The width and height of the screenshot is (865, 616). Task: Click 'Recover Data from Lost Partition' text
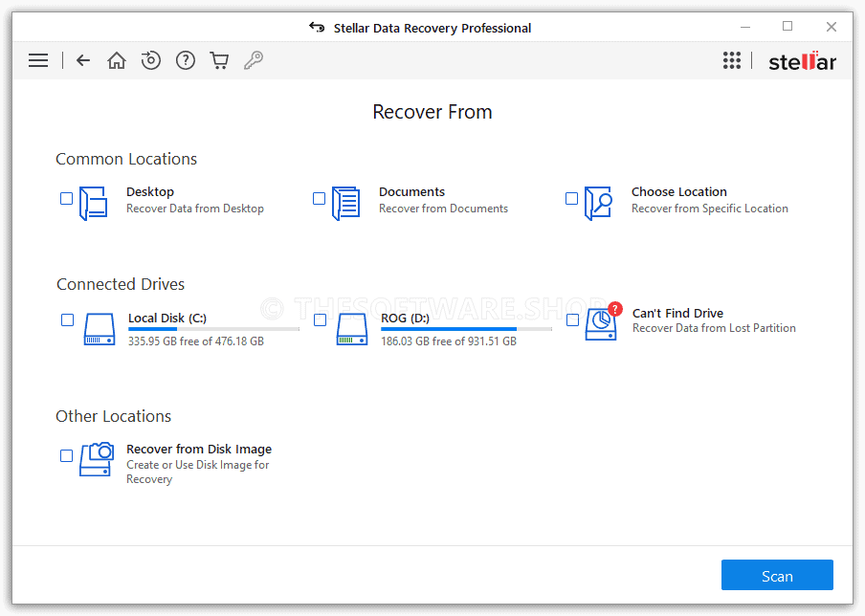pyautogui.click(x=715, y=328)
